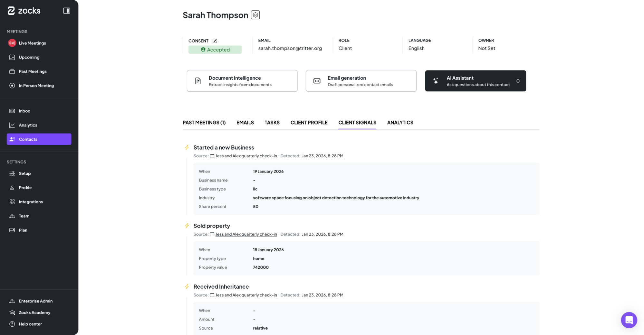This screenshot has height=335, width=644.
Task: Open settings gear next to Sarah Thompson
Action: click(255, 15)
